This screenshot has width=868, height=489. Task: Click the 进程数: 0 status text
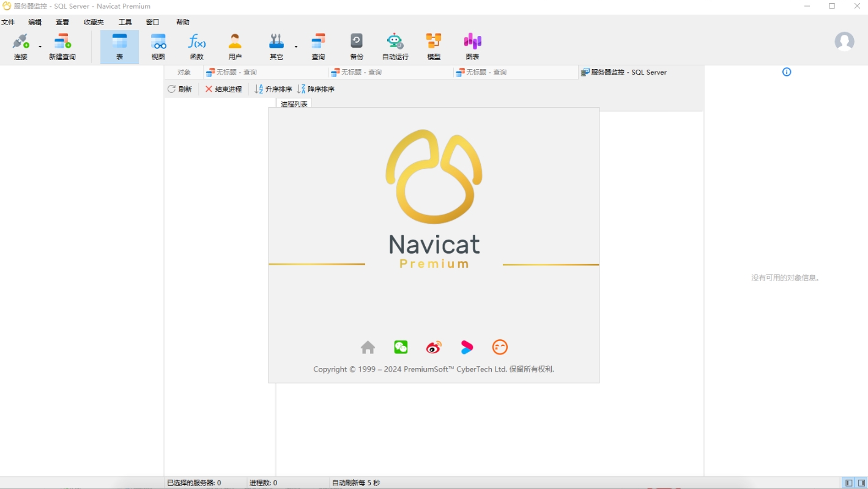[x=263, y=483]
